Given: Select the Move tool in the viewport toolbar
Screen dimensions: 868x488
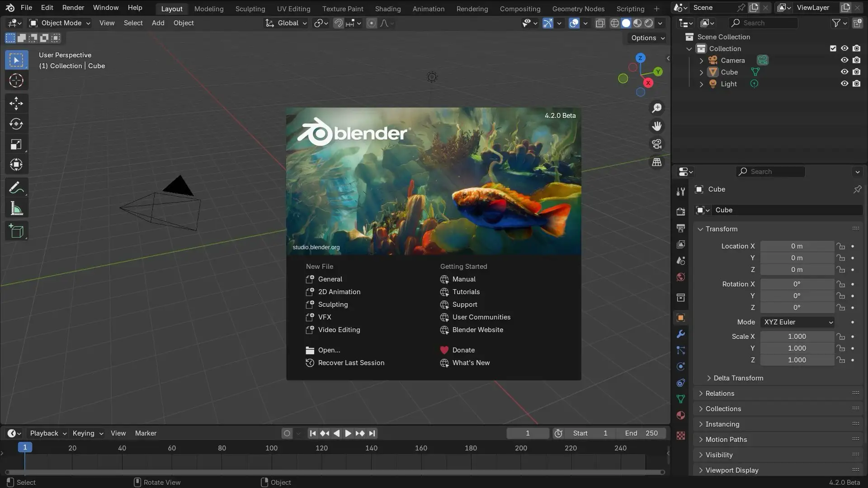Looking at the screenshot, I should click(x=16, y=103).
